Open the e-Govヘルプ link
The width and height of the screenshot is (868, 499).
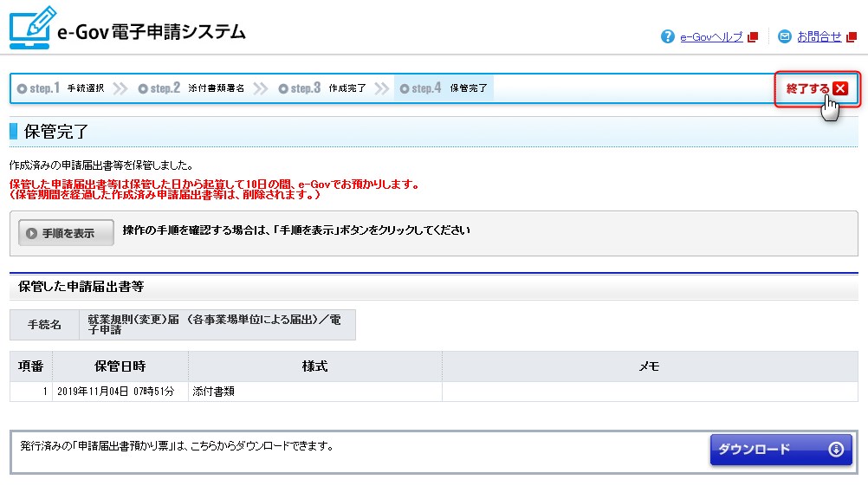(711, 37)
